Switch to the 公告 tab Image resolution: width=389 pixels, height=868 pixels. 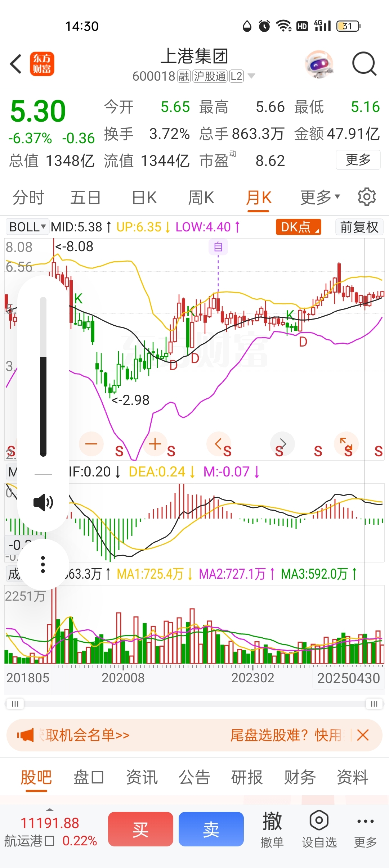click(194, 777)
